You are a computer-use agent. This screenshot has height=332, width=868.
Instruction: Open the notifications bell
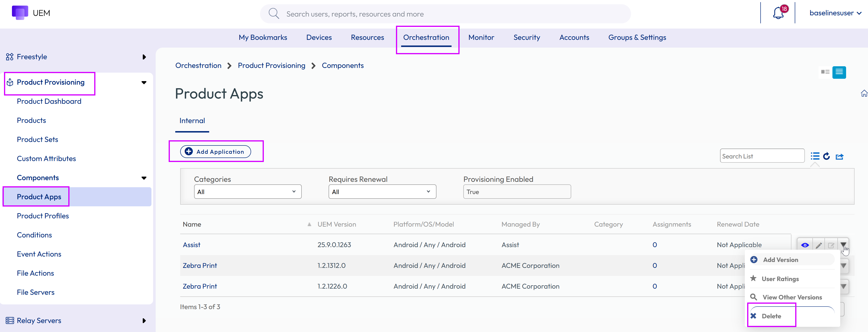pos(778,13)
